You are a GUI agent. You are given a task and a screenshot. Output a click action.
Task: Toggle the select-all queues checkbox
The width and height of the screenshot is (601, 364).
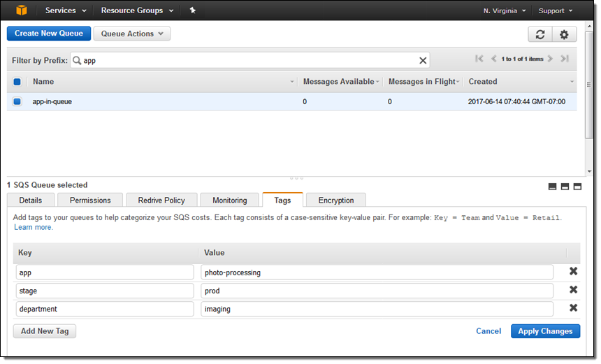pyautogui.click(x=17, y=82)
